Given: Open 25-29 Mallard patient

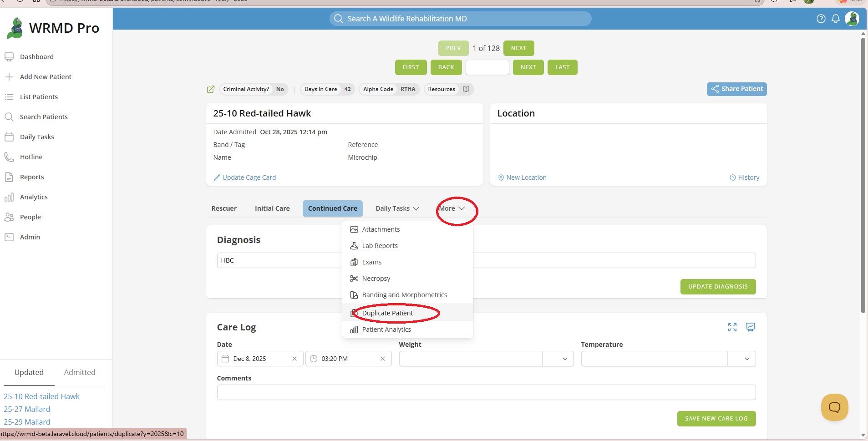Looking at the screenshot, I should (x=27, y=422).
